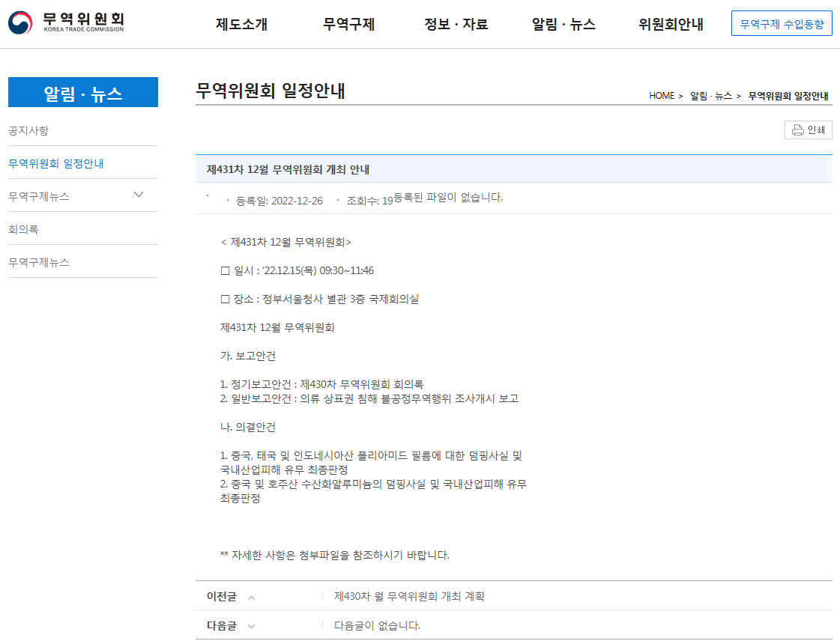
Task: Go to 위원회안내 in navigation bar
Action: pos(671,24)
